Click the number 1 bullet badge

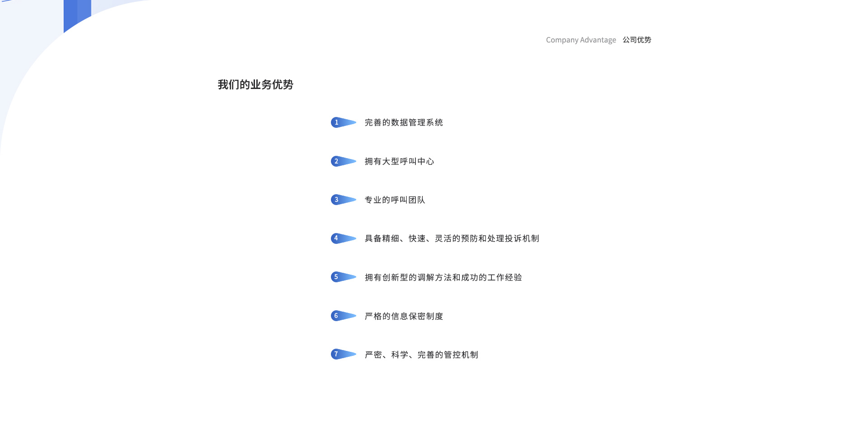336,122
